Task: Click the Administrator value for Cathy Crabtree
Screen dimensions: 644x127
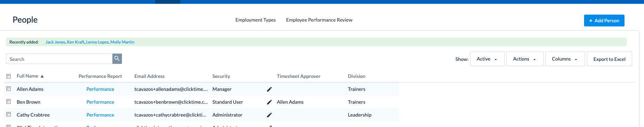Action: click(x=227, y=115)
